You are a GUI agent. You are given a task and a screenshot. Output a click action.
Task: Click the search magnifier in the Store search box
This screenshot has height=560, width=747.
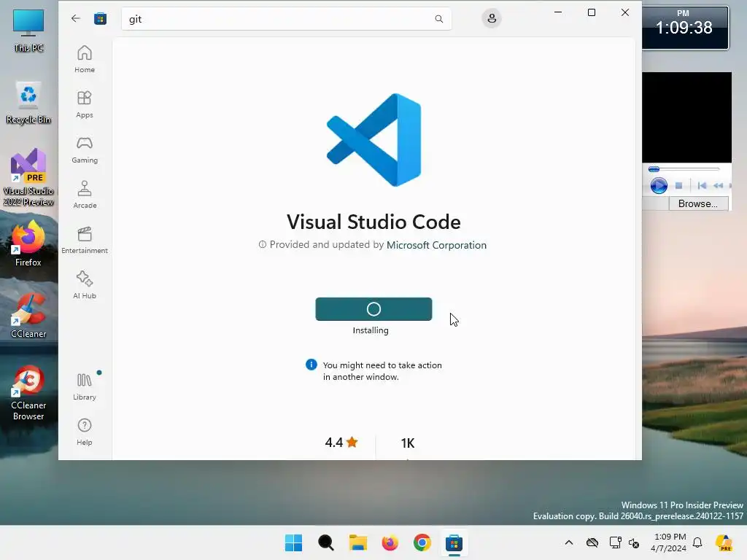point(438,19)
